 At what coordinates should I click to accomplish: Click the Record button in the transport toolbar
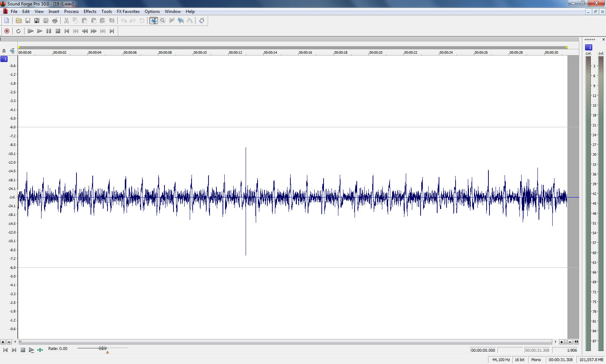pyautogui.click(x=7, y=31)
